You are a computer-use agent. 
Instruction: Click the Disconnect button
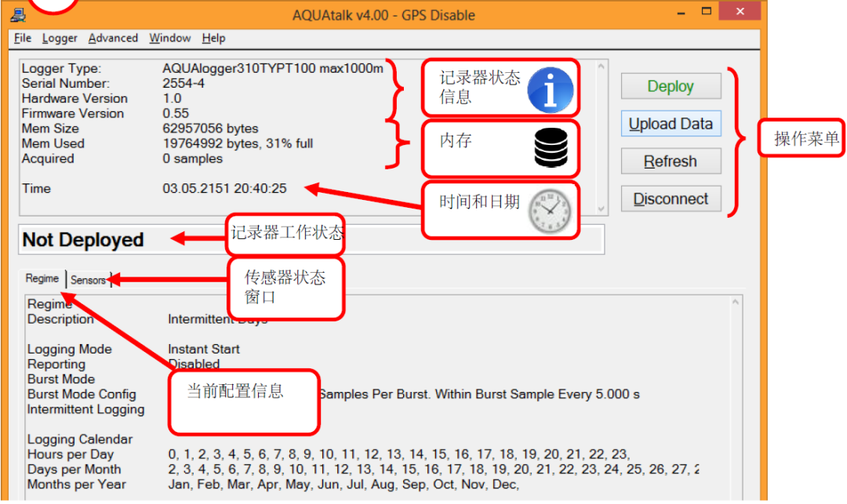tap(671, 198)
